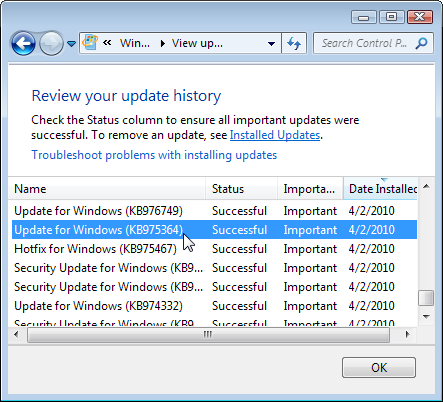Click the vertical scrollbar thumb
Screen dimensions: 443x402
coord(426,298)
